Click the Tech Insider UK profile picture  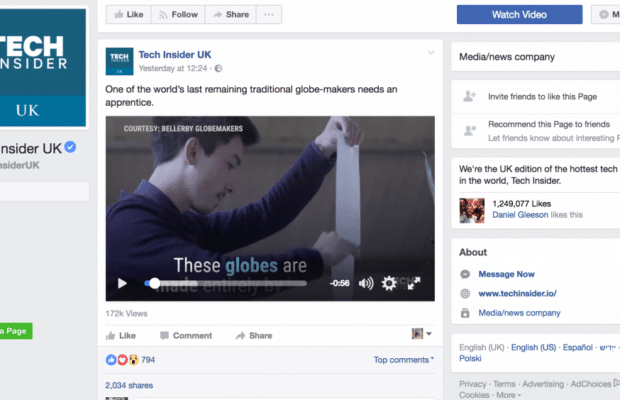click(x=43, y=67)
